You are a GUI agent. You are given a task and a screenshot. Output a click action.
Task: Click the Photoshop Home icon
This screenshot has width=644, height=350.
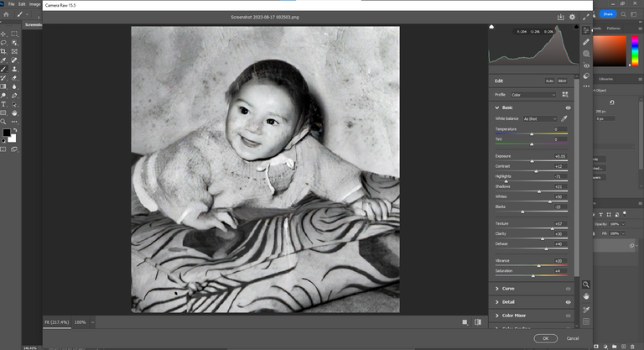tap(6, 14)
